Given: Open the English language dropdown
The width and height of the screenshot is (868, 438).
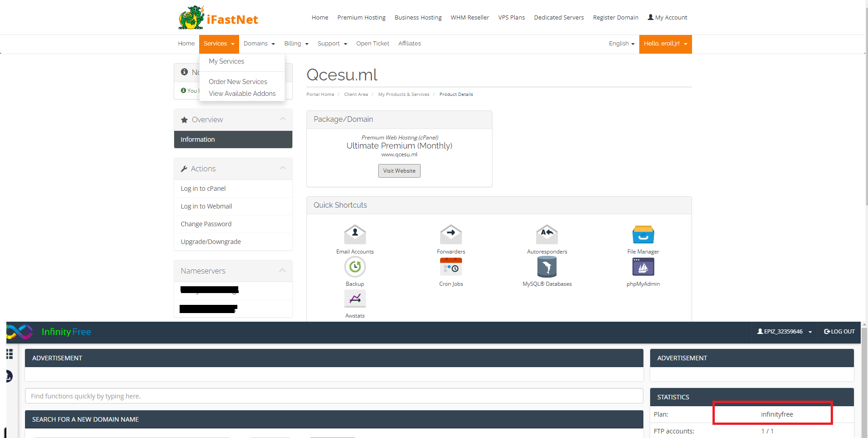Looking at the screenshot, I should [622, 44].
